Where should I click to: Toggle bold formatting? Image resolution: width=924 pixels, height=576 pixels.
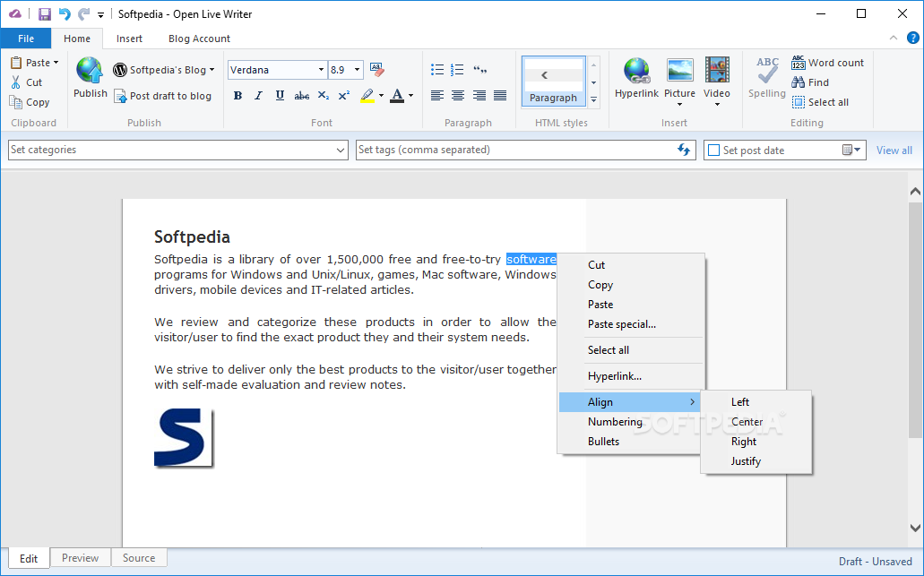pos(237,96)
